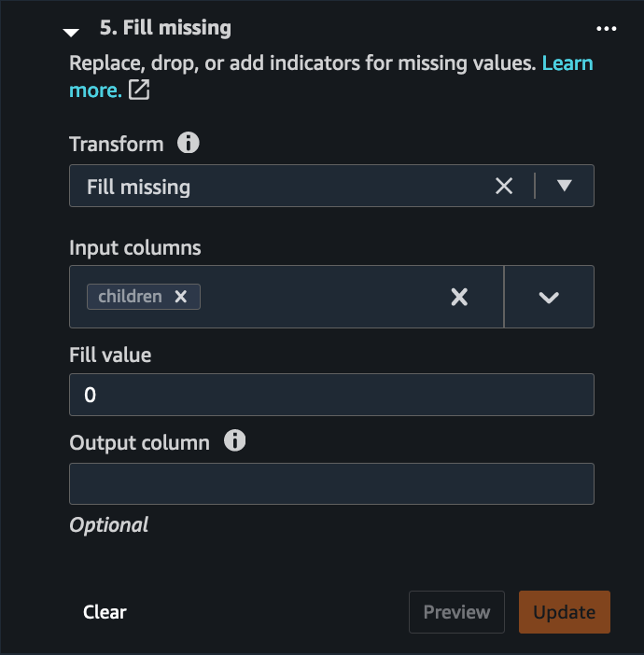644x655 pixels.
Task: Click the Transform field showing Fill missing
Action: point(280,186)
